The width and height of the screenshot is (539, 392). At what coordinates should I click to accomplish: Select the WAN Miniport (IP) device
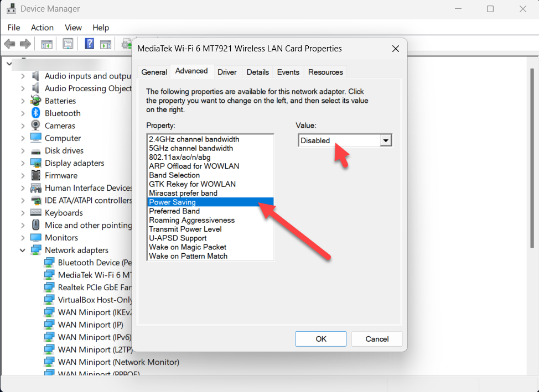90,325
